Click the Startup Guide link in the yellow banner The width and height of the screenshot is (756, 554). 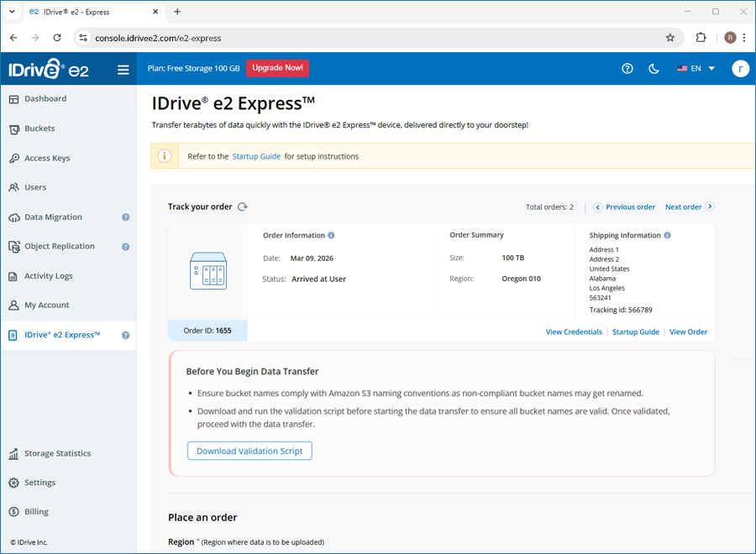click(x=256, y=157)
